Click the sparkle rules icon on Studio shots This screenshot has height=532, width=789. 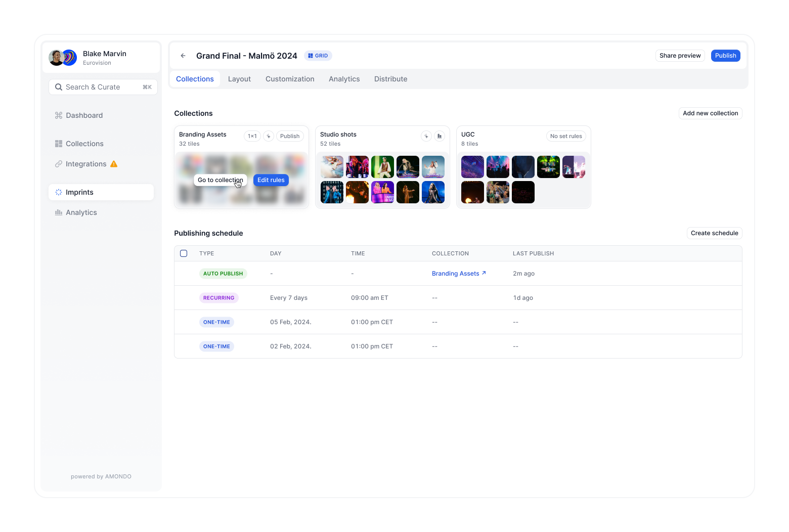point(426,136)
